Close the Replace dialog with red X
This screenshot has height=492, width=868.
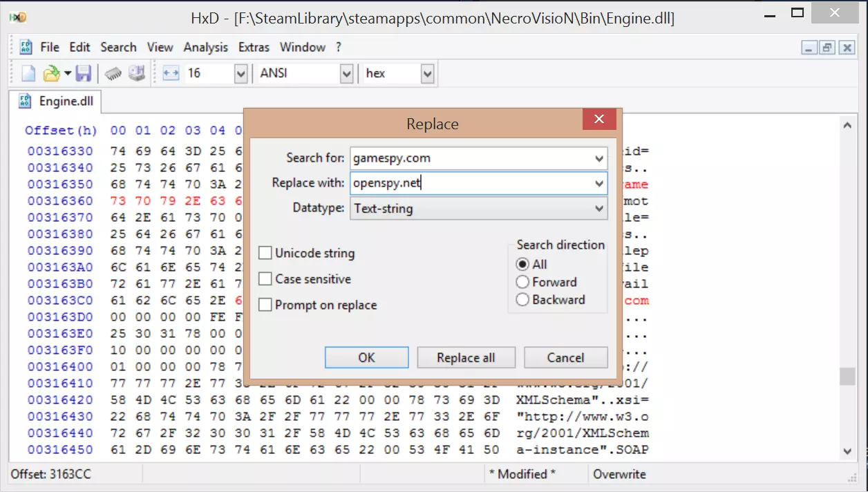tap(599, 119)
